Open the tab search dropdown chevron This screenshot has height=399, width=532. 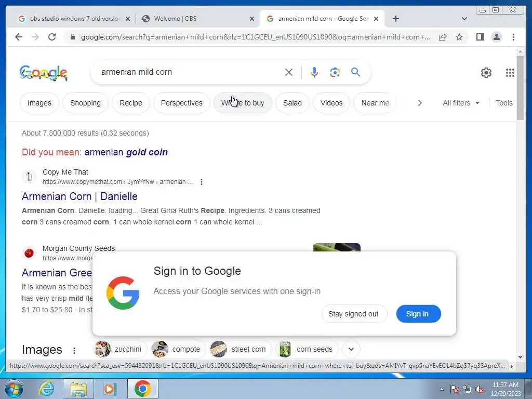(464, 19)
